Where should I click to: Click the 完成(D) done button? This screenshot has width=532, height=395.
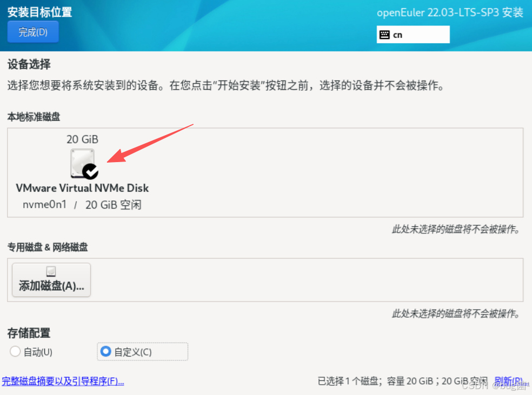(x=33, y=32)
